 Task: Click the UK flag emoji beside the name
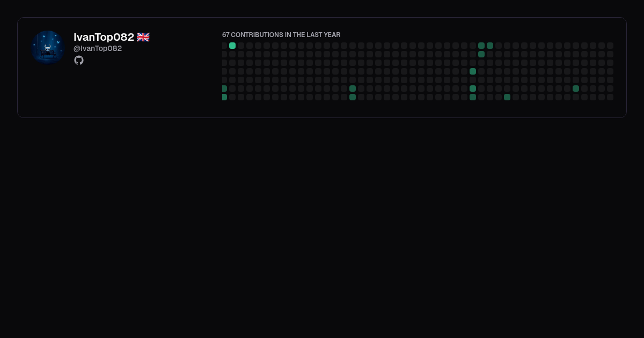(x=143, y=37)
